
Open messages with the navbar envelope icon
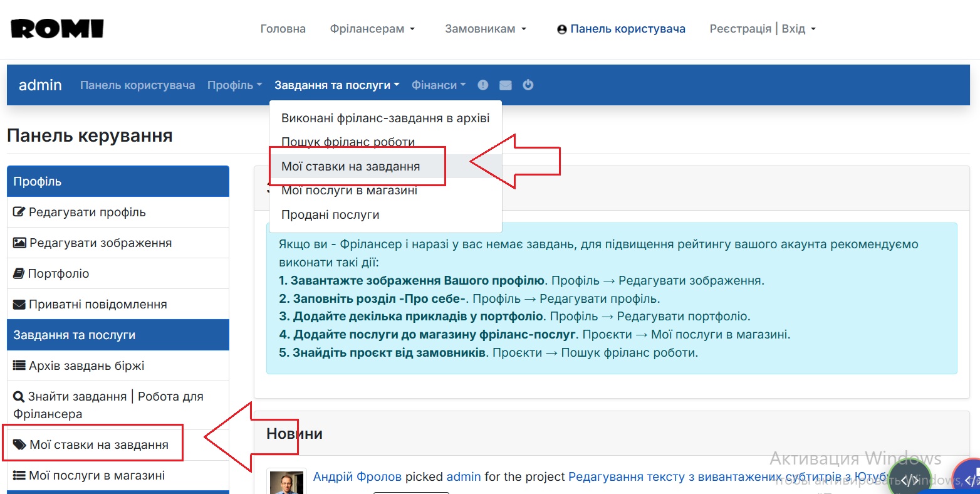pos(505,85)
